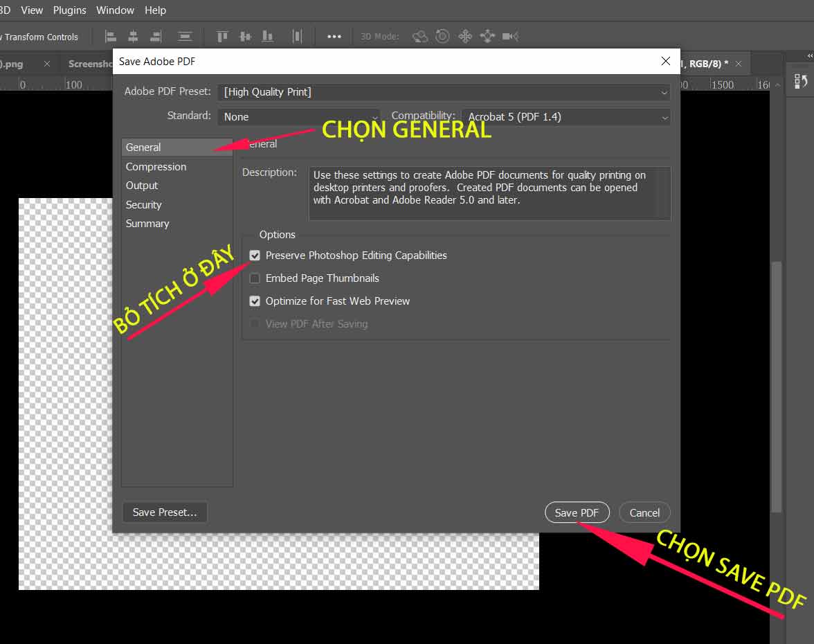Uncheck Preserve Photoshop Editing Capabilities
Image resolution: width=814 pixels, height=644 pixels.
(x=255, y=255)
